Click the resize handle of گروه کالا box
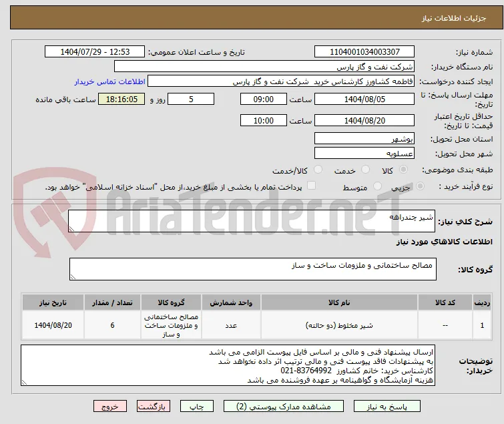The image size is (504, 424). (73, 277)
